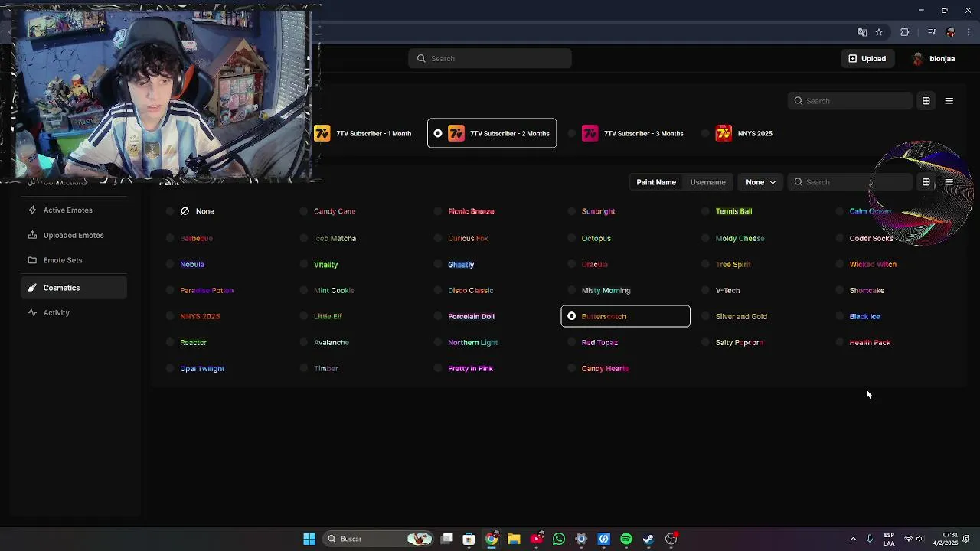Select the NNYS 2025 badge radio

pos(706,133)
